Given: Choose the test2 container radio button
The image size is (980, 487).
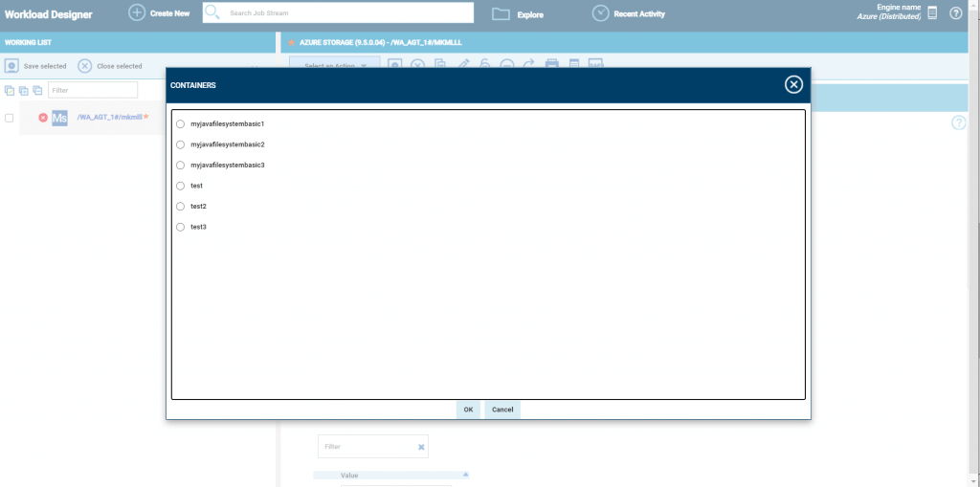Looking at the screenshot, I should pyautogui.click(x=180, y=207).
